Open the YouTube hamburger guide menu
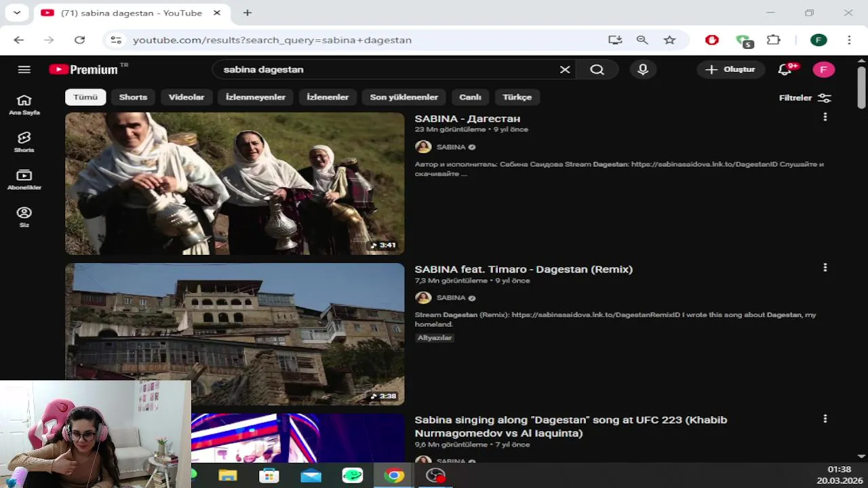 (x=24, y=69)
